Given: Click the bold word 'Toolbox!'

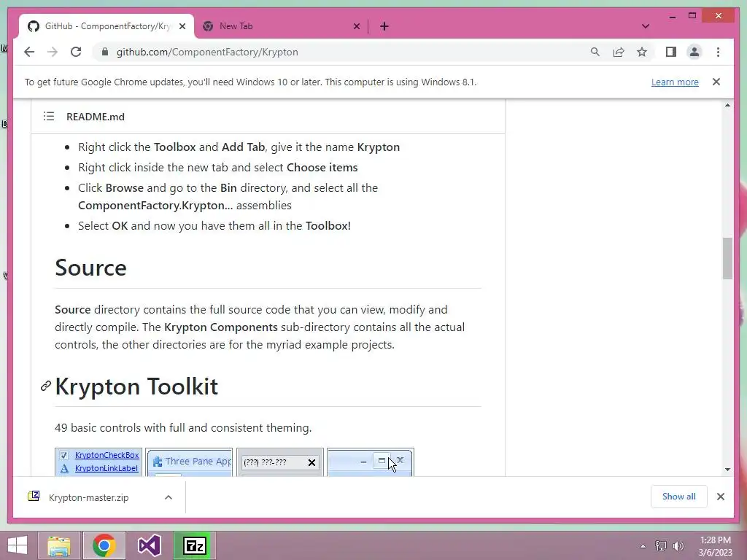Looking at the screenshot, I should [328, 226].
